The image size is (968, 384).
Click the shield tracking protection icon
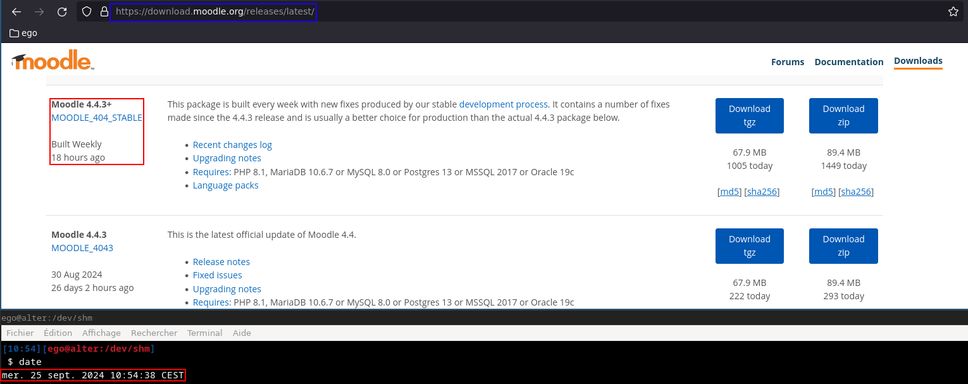pos(87,12)
